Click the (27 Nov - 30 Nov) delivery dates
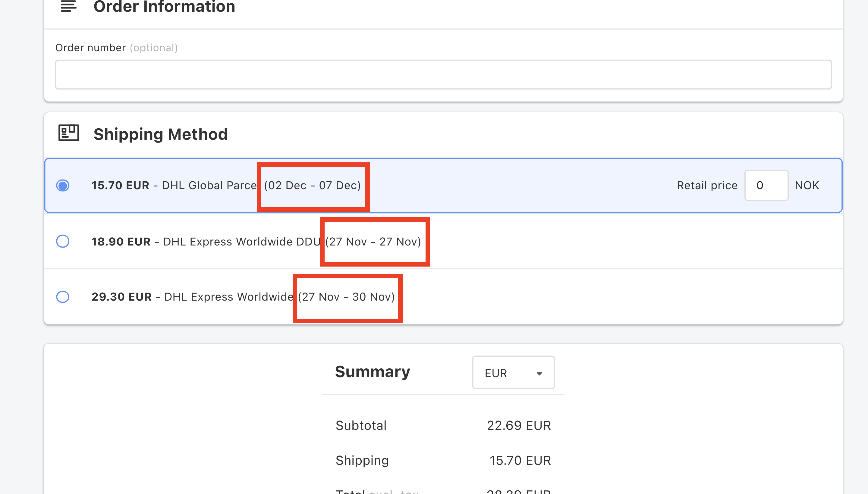Screen dimensions: 868x494 pos(346,297)
